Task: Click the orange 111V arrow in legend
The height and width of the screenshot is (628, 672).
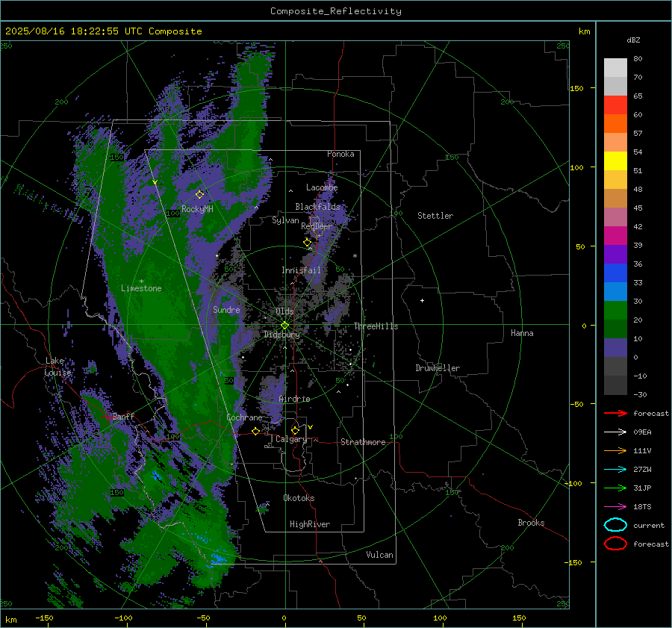Action: tap(615, 450)
